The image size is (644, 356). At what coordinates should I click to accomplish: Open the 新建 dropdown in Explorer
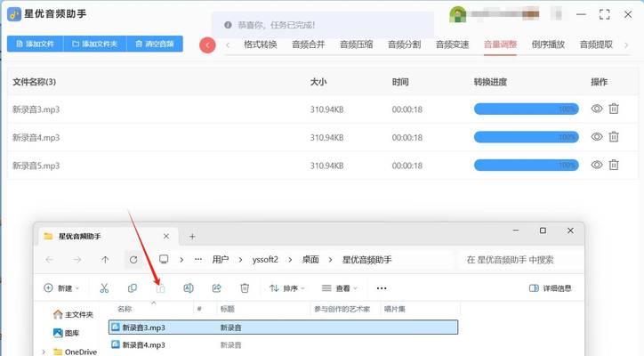tap(61, 288)
